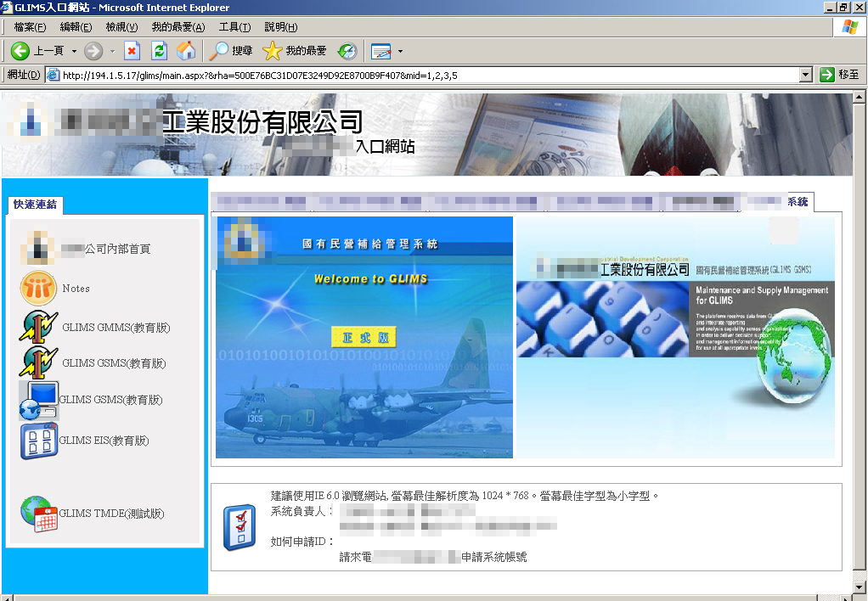The width and height of the screenshot is (868, 601).
Task: Go to the browser Home page icon
Action: click(x=186, y=51)
